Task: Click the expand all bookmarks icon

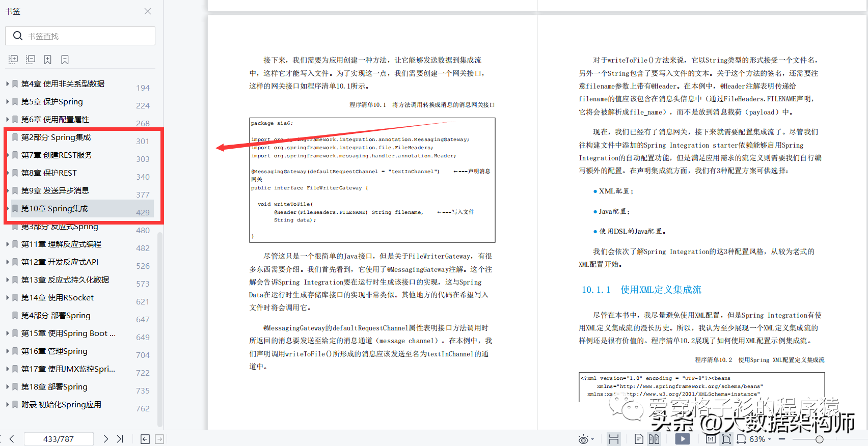Action: (13, 60)
